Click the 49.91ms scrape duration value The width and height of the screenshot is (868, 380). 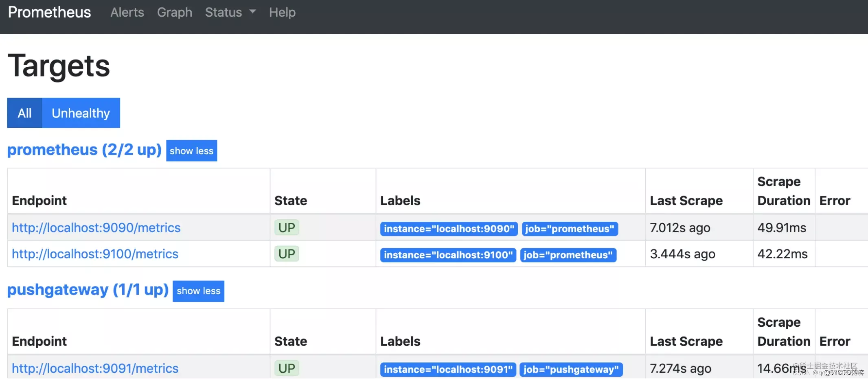(782, 228)
